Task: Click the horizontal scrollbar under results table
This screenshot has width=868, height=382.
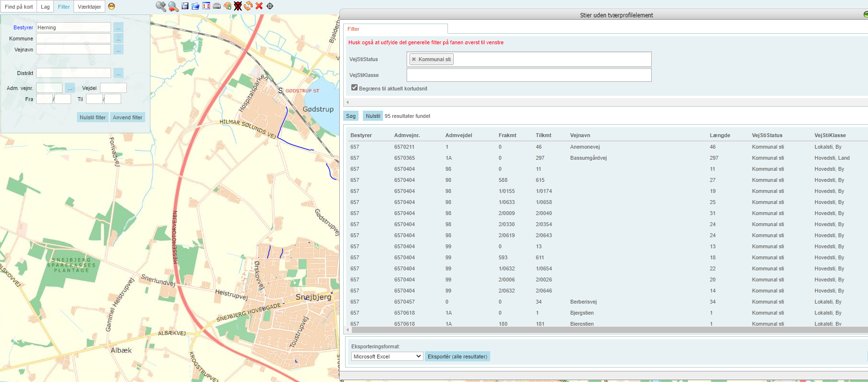Action: [577, 330]
